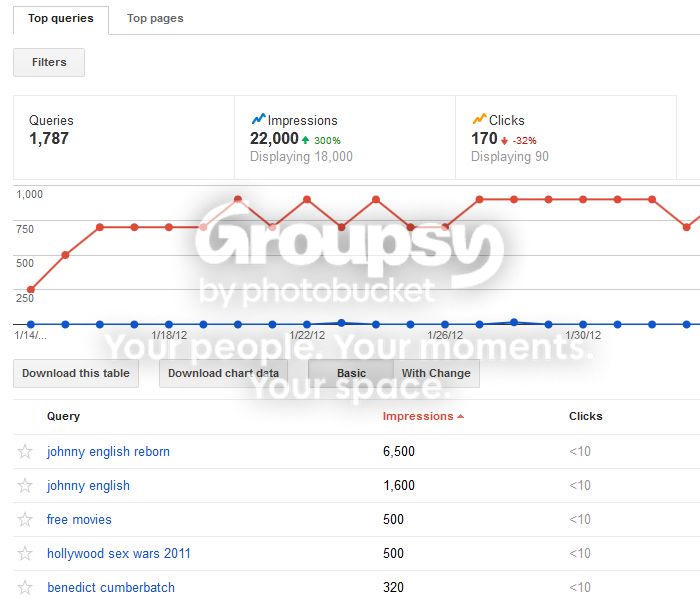Open the benedict cumberbatch query link
The image size is (700, 600).
(x=111, y=587)
